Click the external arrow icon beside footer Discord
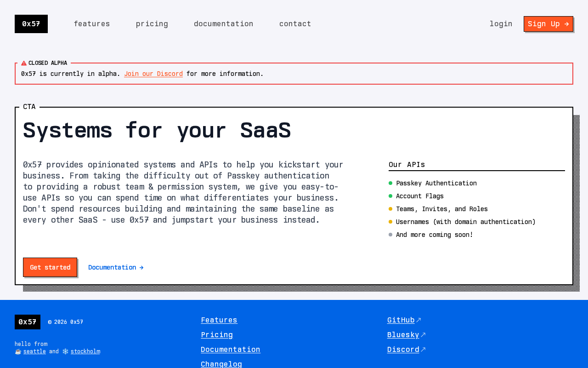 point(423,350)
